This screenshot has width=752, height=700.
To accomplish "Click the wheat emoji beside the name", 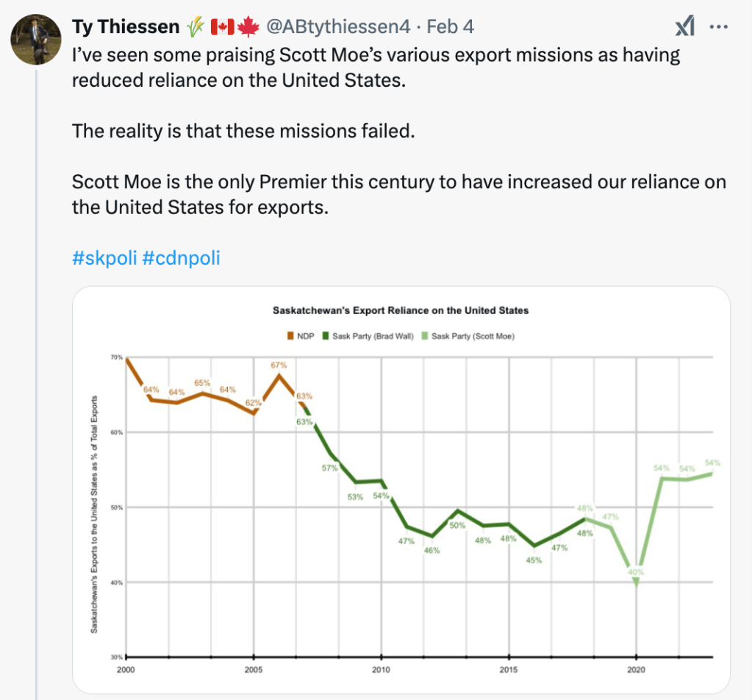I will pyautogui.click(x=195, y=27).
